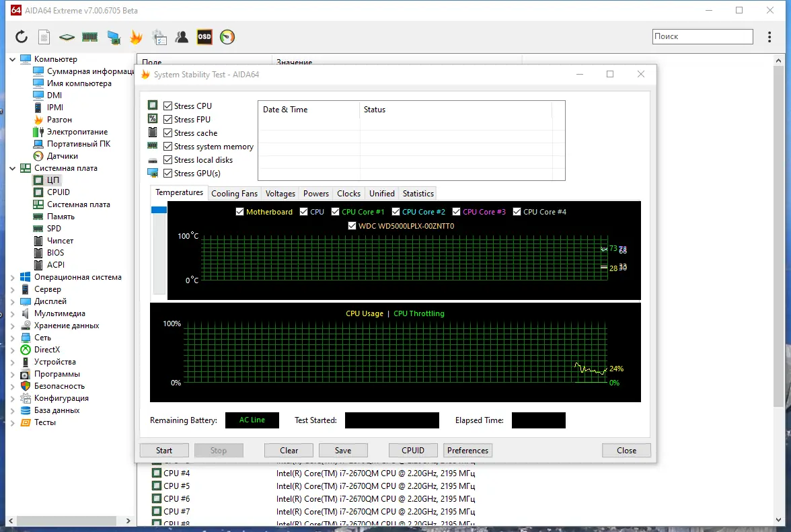Click into the Поиск search field
This screenshot has width=791, height=532.
tap(702, 36)
